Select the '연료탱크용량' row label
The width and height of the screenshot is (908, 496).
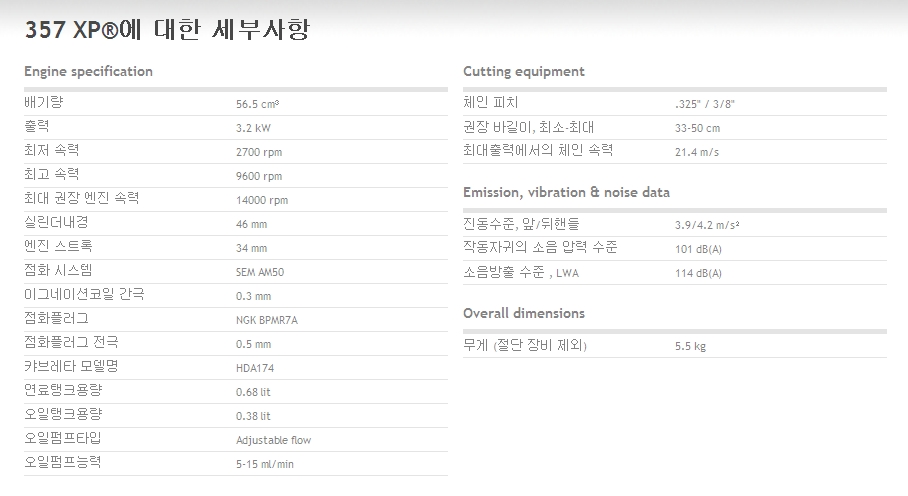63,391
